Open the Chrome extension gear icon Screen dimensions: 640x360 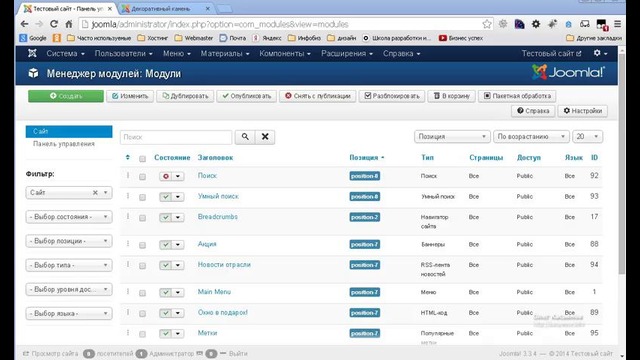click(x=536, y=24)
